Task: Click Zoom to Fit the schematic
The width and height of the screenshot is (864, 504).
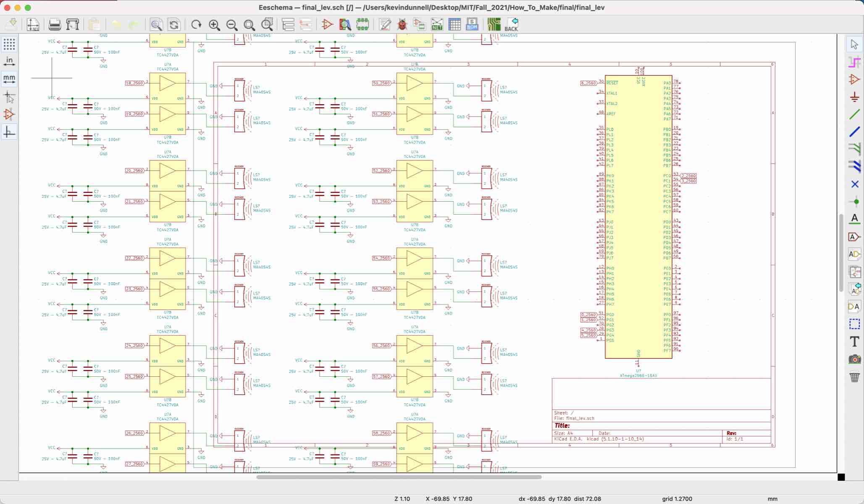Action: pyautogui.click(x=249, y=24)
